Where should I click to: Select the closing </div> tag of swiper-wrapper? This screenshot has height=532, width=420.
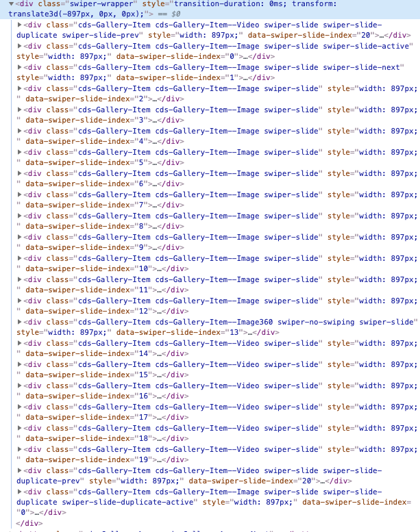click(29, 523)
